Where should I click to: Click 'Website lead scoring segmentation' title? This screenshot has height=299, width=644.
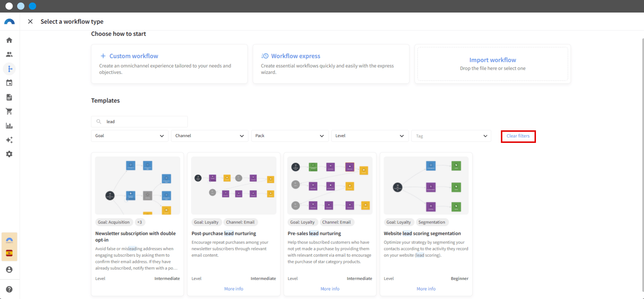coord(422,233)
